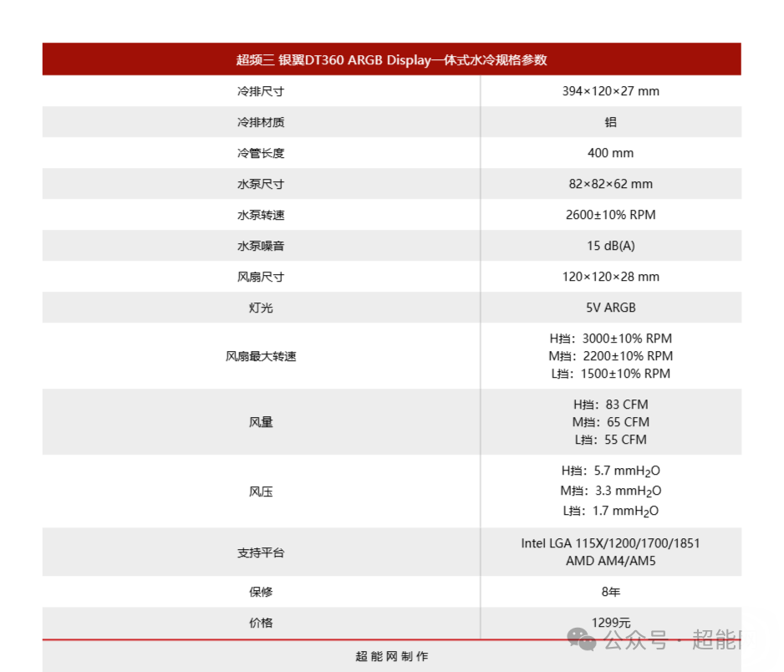Image resolution: width=784 pixels, height=672 pixels.
Task: Select the 水泵转速 label
Action: coord(261,215)
